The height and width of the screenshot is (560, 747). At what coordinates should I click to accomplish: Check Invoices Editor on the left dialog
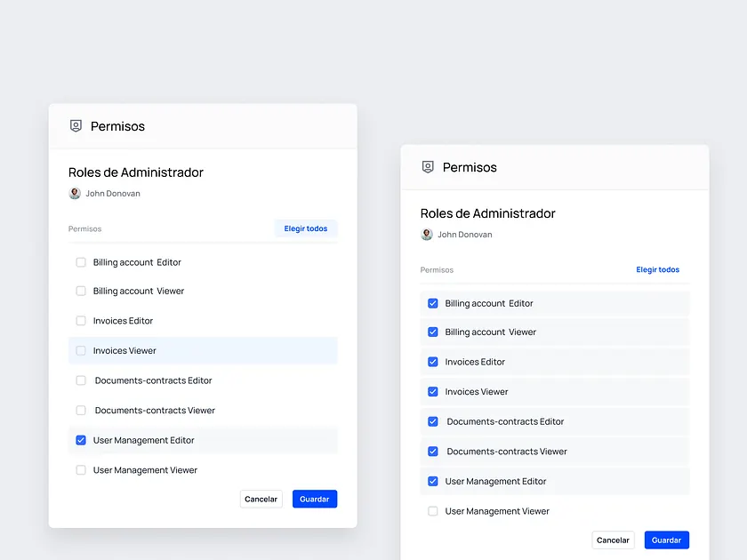[x=81, y=321]
